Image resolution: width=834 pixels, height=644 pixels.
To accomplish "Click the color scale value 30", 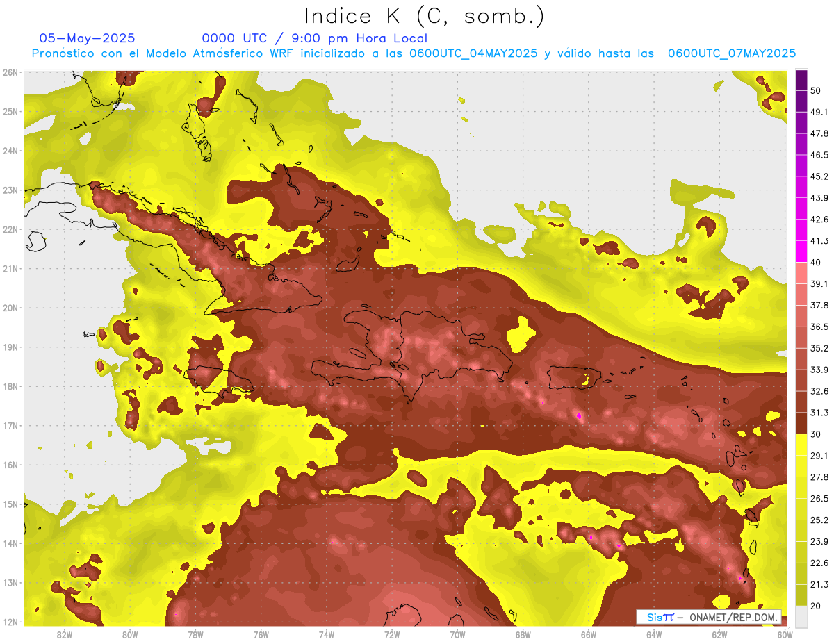I will (815, 434).
